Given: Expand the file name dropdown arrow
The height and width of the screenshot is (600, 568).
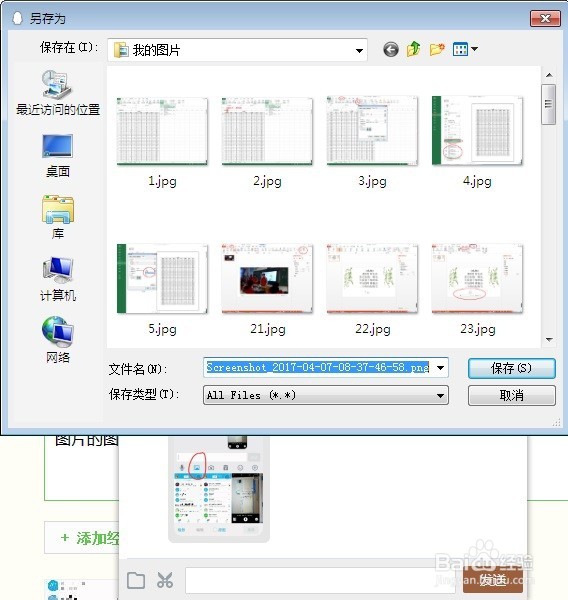Looking at the screenshot, I should click(441, 368).
